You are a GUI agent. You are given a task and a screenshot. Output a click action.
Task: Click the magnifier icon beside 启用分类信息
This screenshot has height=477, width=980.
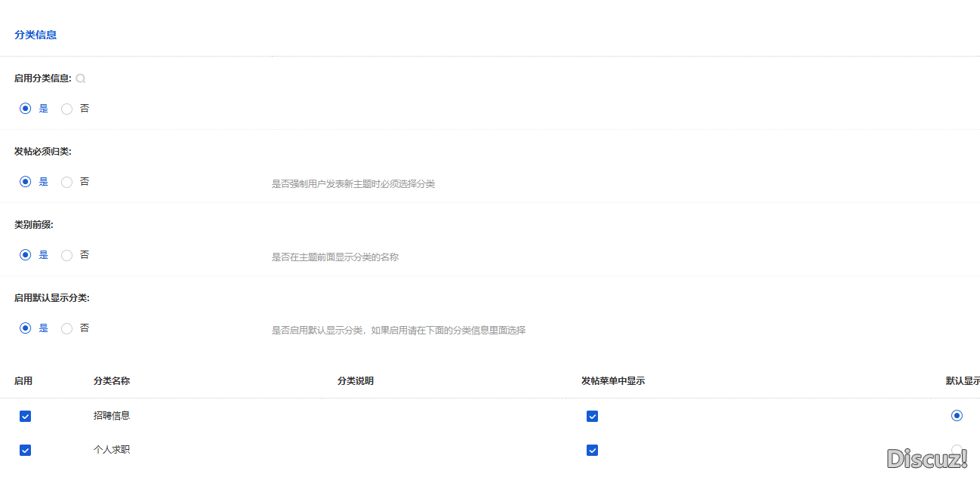click(80, 78)
